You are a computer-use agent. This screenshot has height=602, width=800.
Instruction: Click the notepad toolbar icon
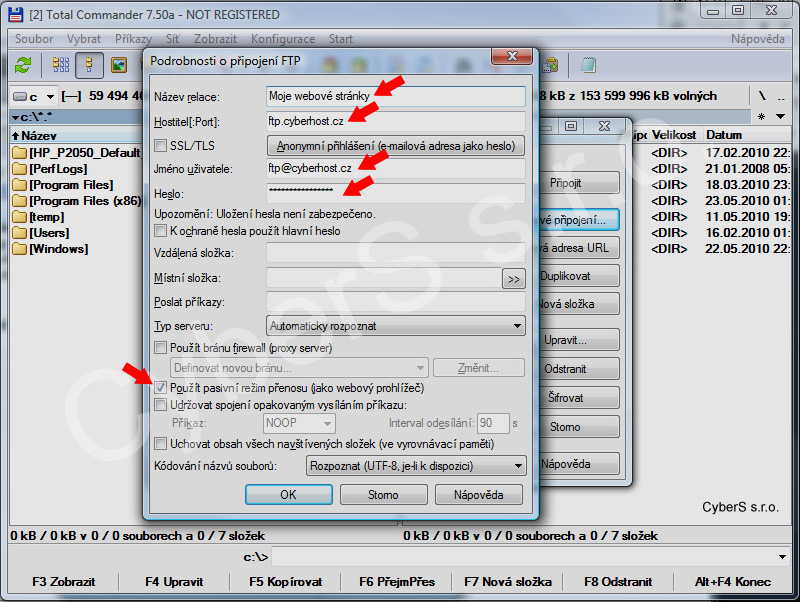coord(588,65)
